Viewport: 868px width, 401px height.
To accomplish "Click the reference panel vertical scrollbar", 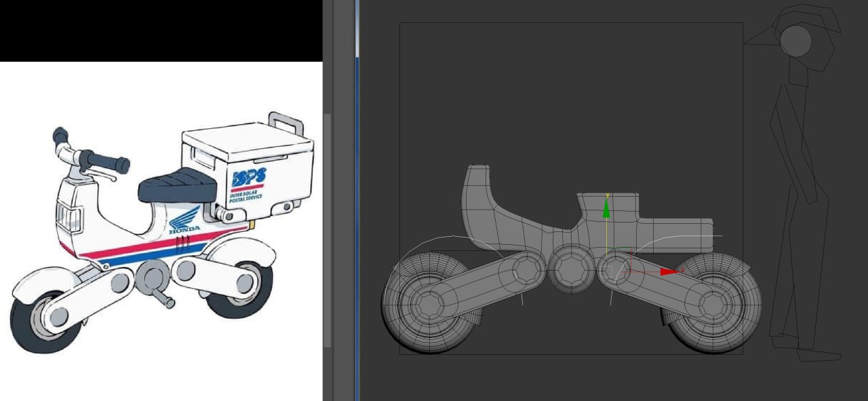I will [328, 231].
